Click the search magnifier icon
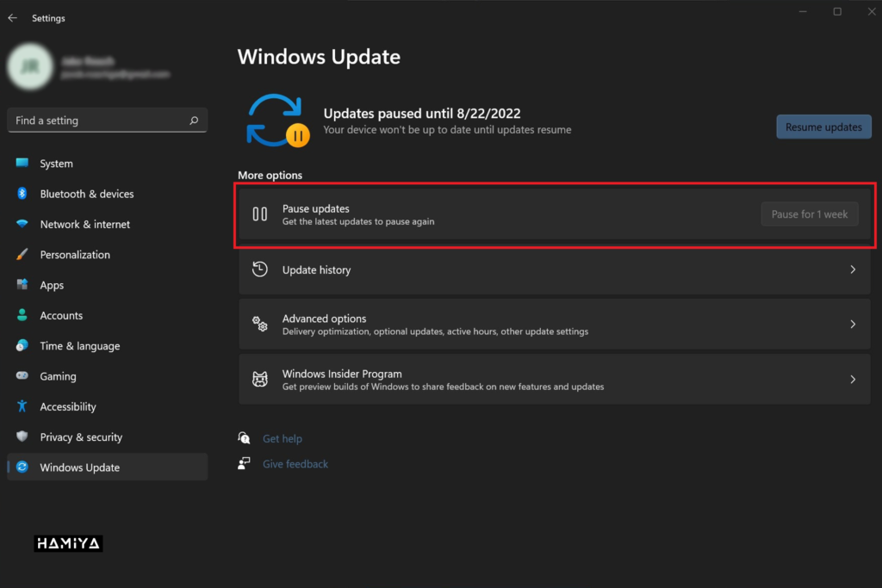Screen dimensions: 882x588 pyautogui.click(x=194, y=121)
